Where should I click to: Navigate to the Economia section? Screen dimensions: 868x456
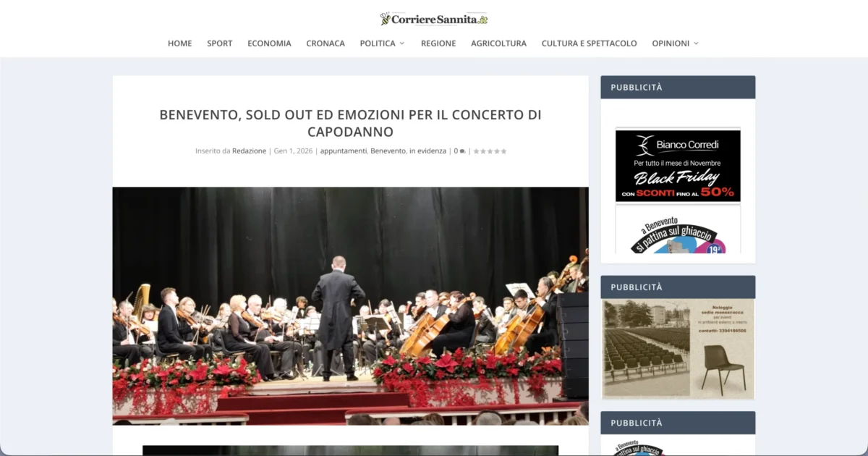click(269, 43)
